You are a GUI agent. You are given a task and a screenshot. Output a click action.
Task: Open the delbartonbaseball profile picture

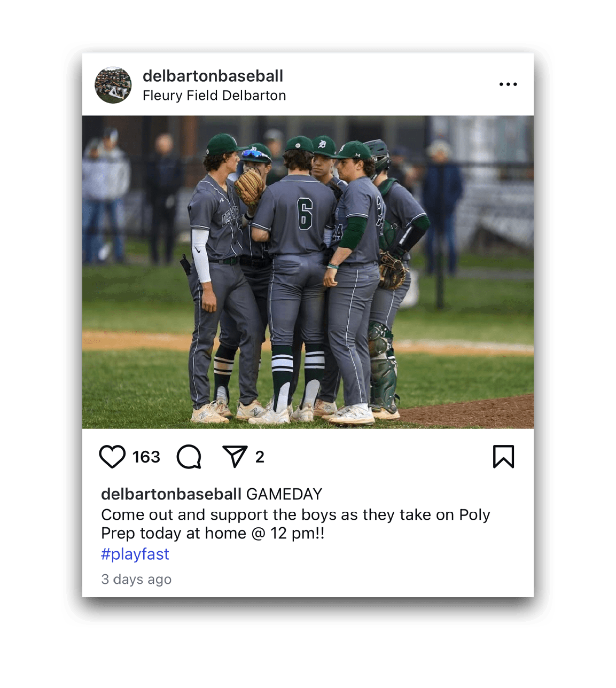[113, 85]
